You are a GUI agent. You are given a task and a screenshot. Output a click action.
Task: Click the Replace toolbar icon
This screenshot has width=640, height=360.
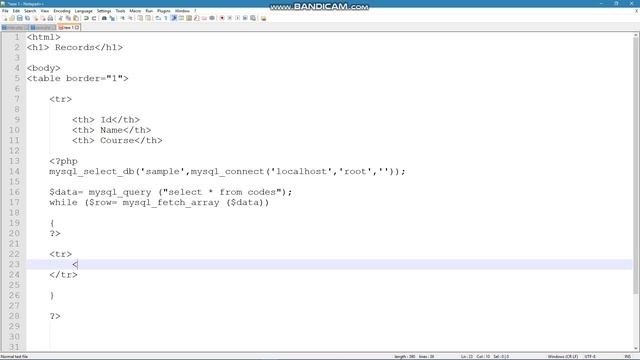click(112, 18)
